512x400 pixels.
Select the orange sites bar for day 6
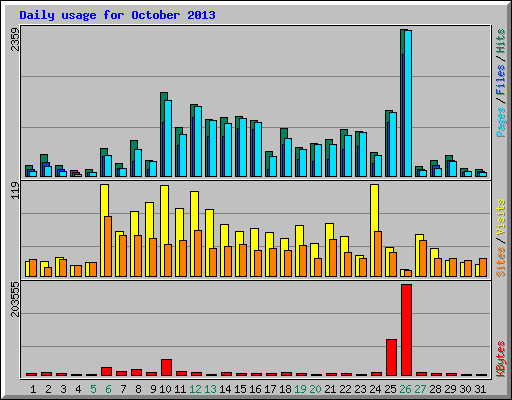pos(108,246)
